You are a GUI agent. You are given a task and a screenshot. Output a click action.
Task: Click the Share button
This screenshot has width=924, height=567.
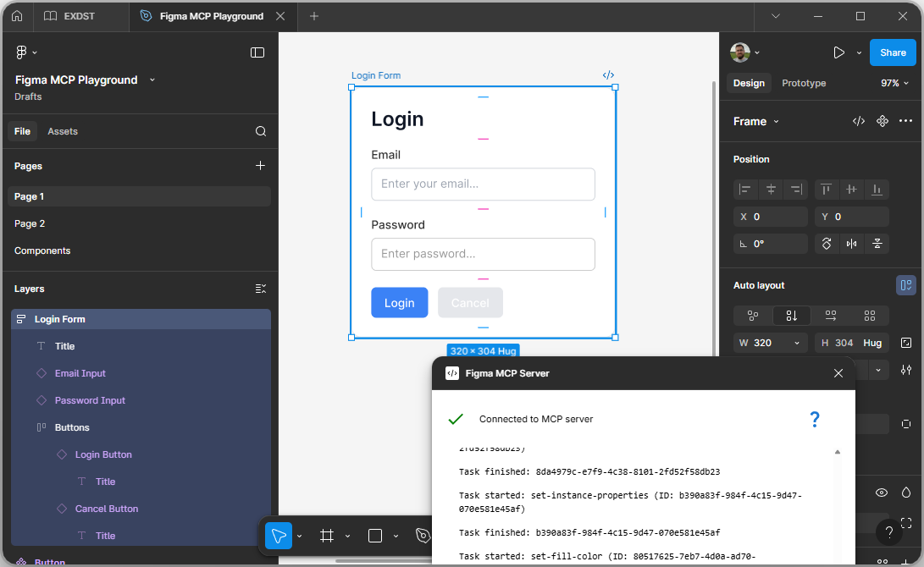pos(893,52)
